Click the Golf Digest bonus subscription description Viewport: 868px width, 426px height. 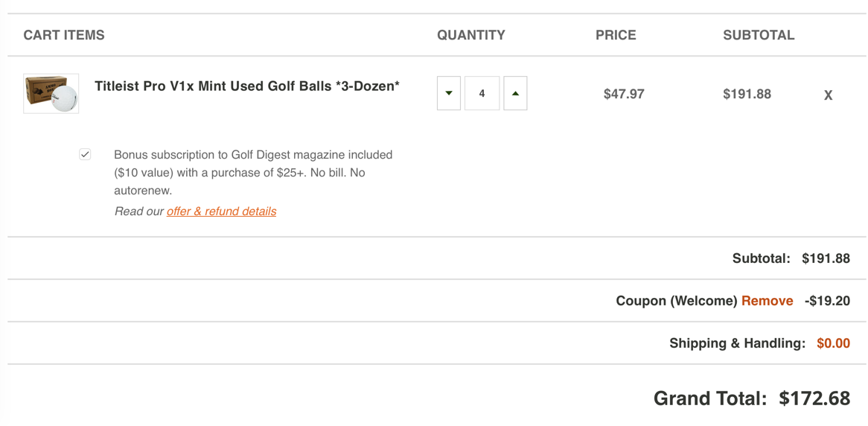click(x=253, y=172)
